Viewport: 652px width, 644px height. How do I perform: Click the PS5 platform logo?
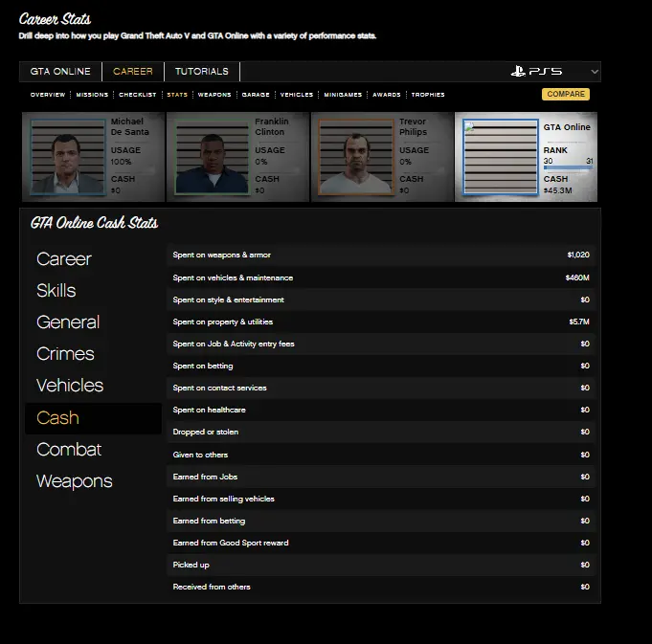pos(536,72)
